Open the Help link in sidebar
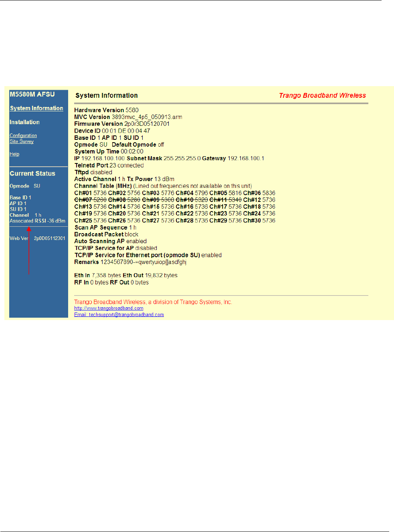 point(14,154)
